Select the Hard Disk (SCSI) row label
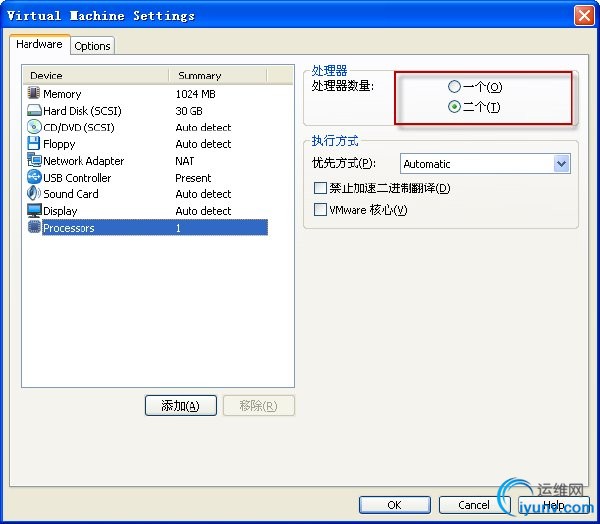The width and height of the screenshot is (600, 524). [x=82, y=111]
